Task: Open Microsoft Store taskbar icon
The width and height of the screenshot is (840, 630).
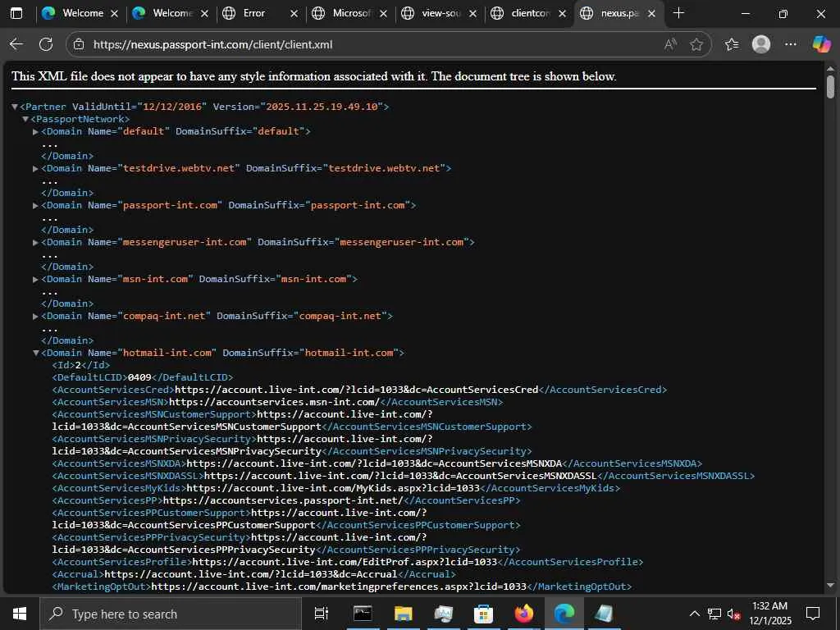Action: (483, 614)
